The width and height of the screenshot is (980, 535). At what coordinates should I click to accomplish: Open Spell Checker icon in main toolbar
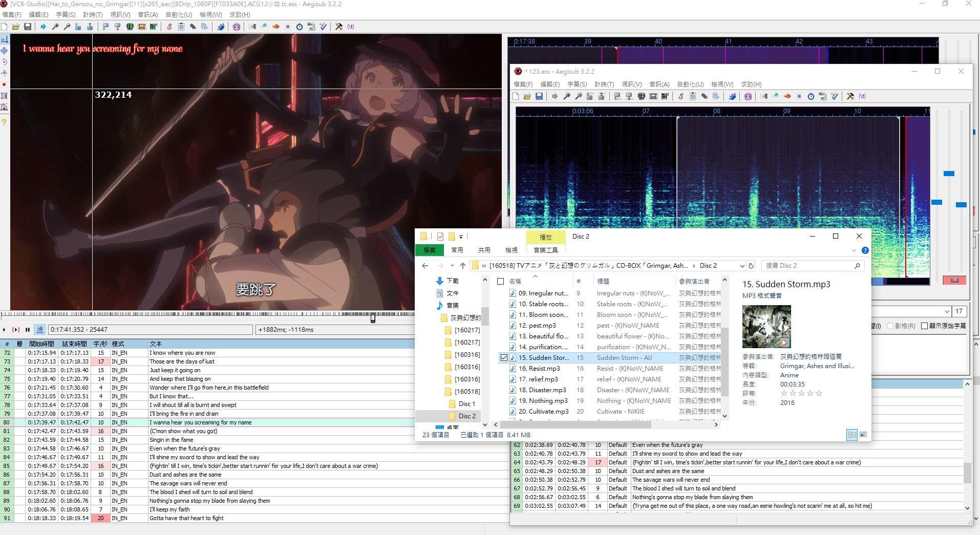click(323, 27)
